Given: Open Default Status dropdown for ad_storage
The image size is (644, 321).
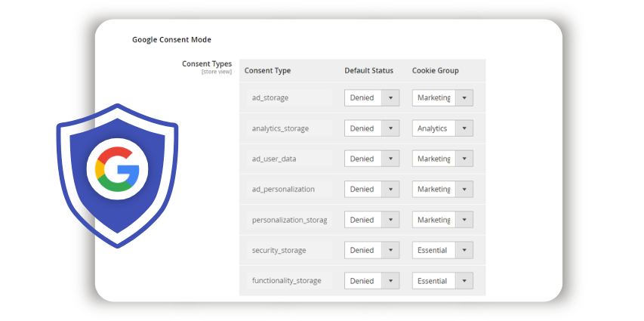Looking at the screenshot, I should (371, 98).
